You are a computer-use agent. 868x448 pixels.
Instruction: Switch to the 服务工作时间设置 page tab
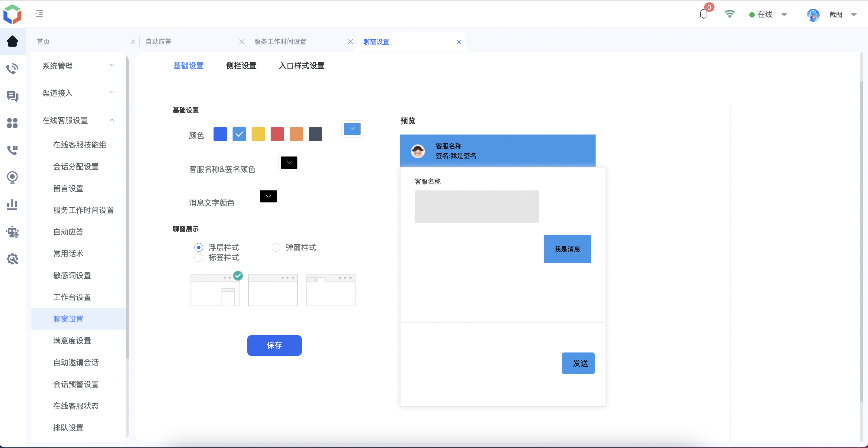point(280,41)
